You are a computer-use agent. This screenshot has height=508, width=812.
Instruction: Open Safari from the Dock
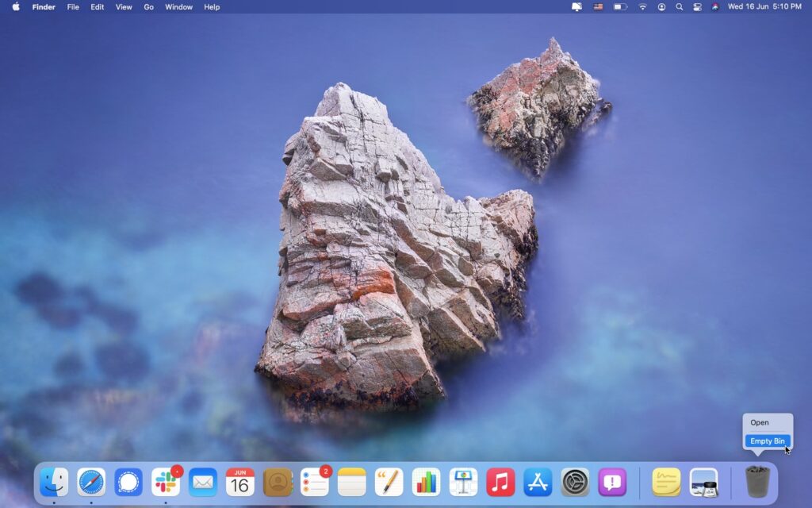click(91, 480)
